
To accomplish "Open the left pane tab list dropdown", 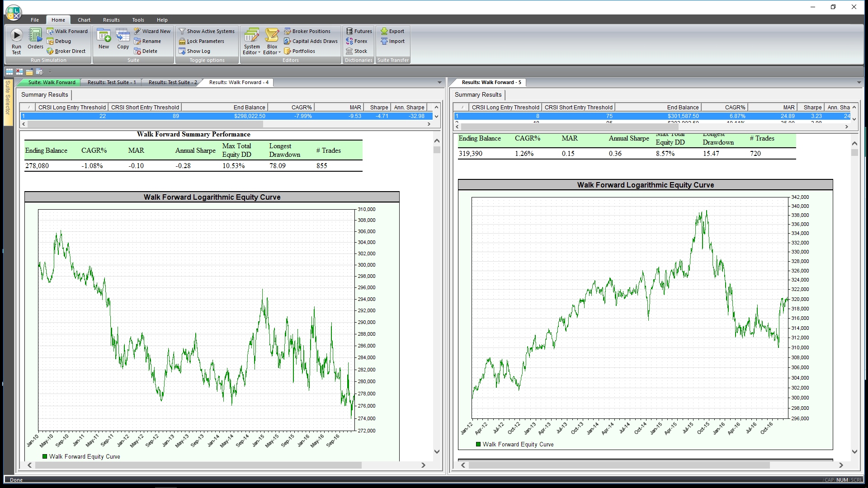I will tap(439, 82).
